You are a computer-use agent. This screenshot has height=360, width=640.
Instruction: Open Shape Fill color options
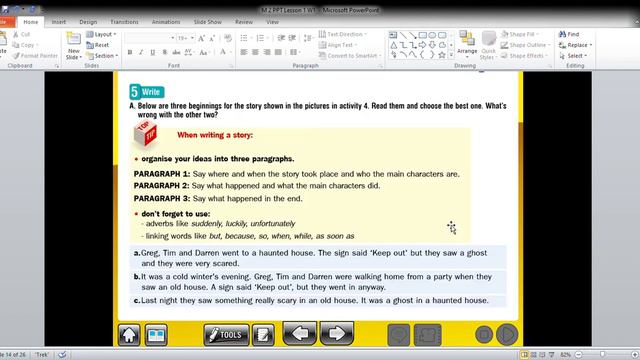tap(520, 34)
